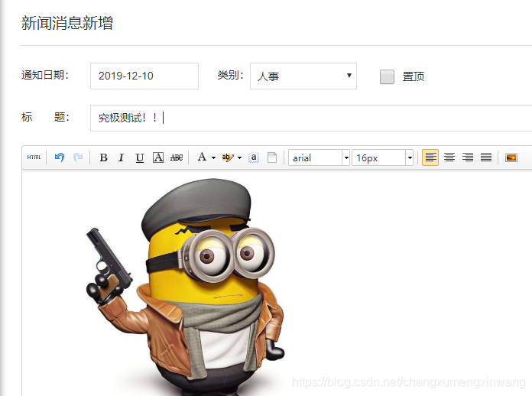Open highlight color dropdown arrow

click(239, 157)
